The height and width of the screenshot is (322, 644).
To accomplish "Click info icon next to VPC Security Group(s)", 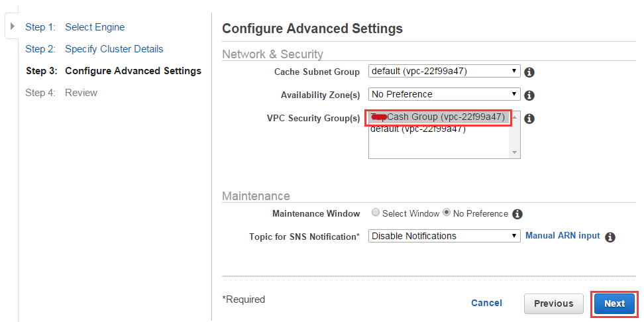I will pos(530,119).
